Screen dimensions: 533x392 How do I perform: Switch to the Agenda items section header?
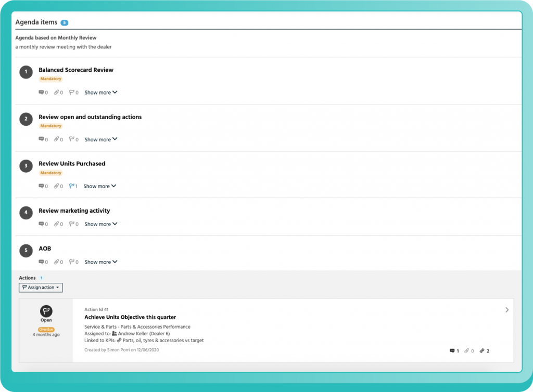coord(35,22)
